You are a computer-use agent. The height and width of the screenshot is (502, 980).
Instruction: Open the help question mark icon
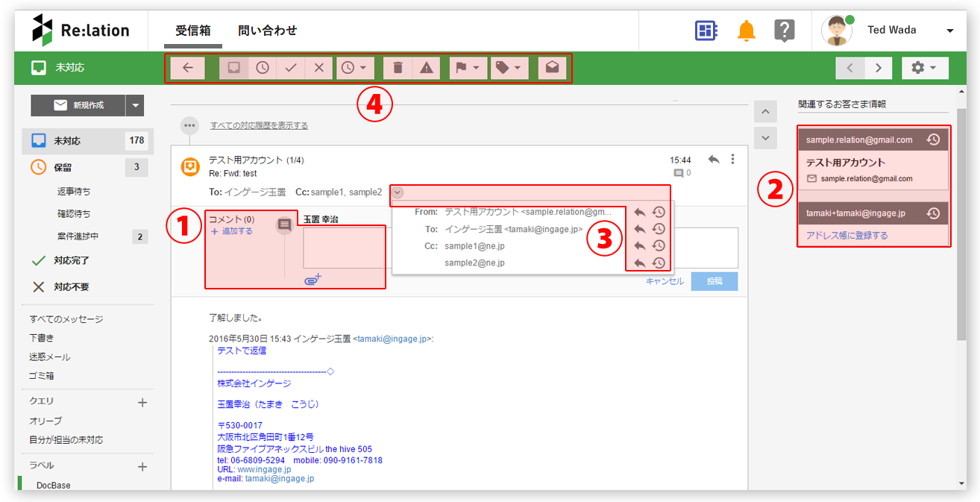pos(785,31)
